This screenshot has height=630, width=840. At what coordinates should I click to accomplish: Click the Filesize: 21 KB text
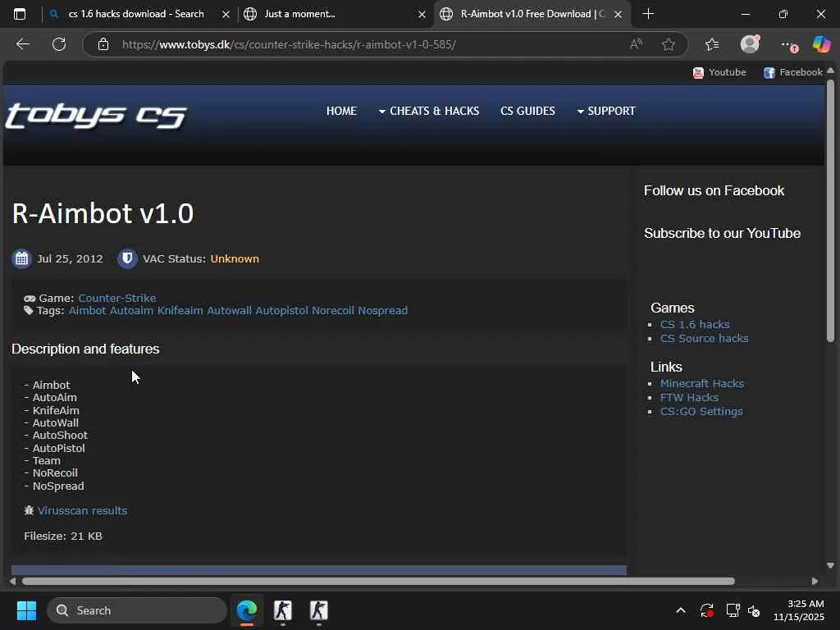[63, 536]
